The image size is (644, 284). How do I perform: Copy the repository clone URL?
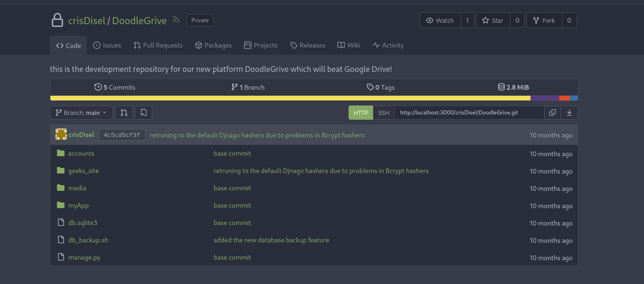click(x=552, y=113)
